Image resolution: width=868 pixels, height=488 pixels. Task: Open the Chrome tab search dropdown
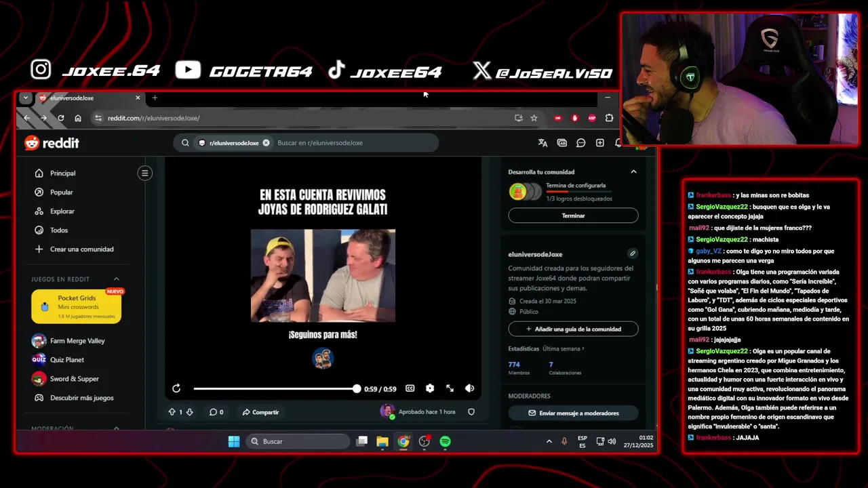[x=25, y=98]
